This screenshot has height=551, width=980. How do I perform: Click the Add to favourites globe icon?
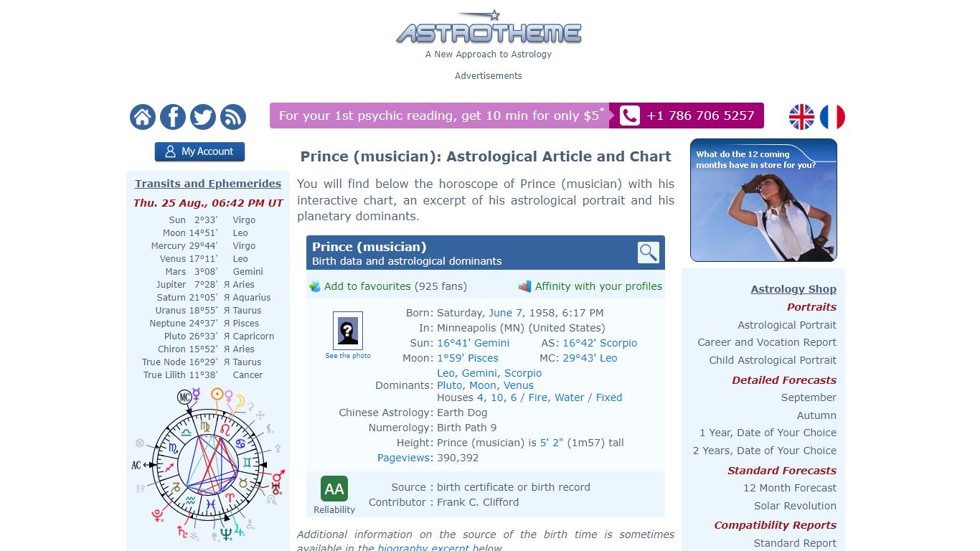click(x=315, y=286)
